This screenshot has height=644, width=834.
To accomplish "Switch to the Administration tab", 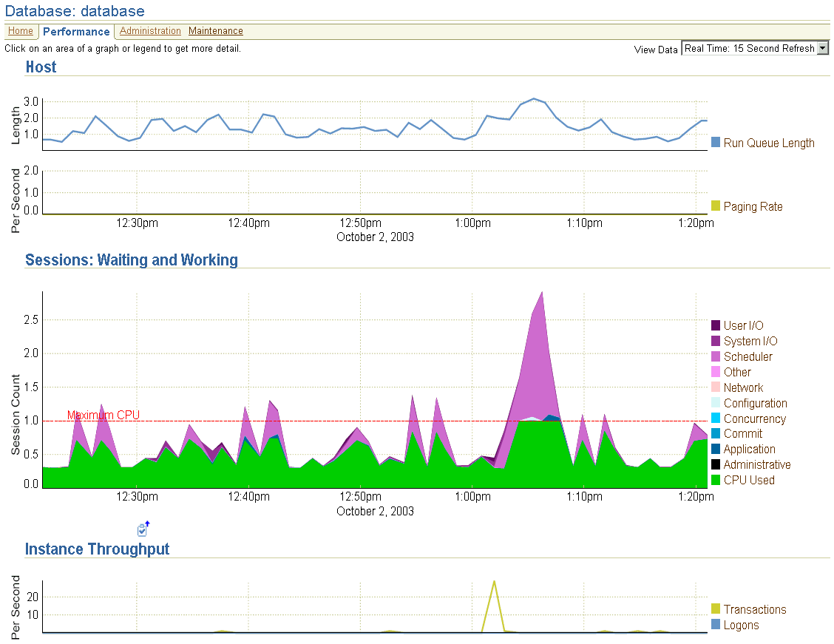I will [x=150, y=31].
